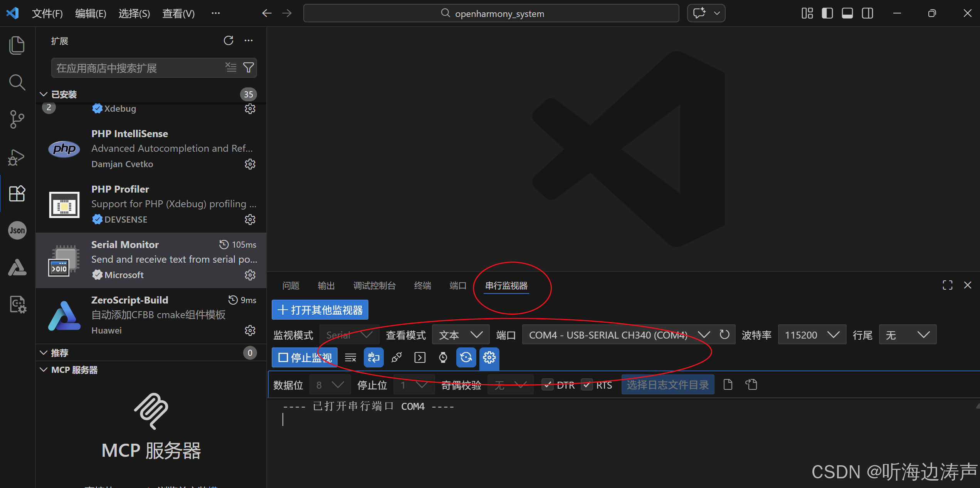
Task: Open the 选择(S) menu
Action: point(134,13)
